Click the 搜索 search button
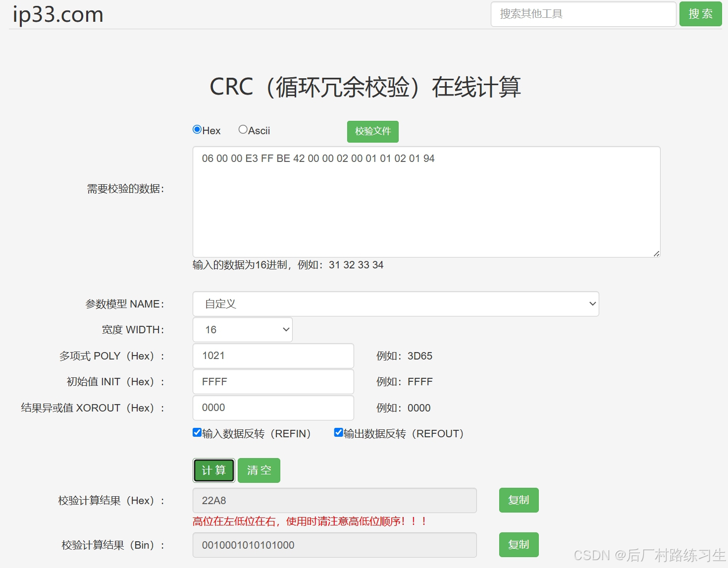The image size is (728, 568). [x=700, y=14]
